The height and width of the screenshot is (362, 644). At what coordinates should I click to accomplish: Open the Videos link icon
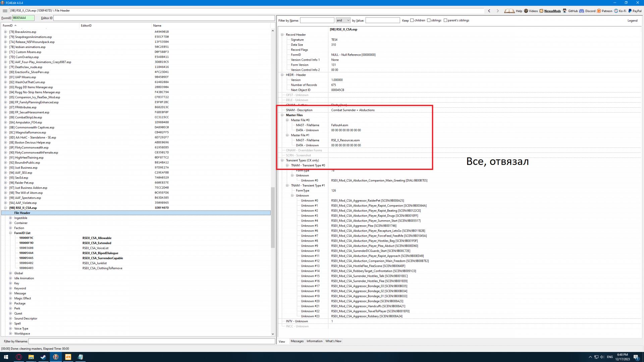pyautogui.click(x=531, y=11)
